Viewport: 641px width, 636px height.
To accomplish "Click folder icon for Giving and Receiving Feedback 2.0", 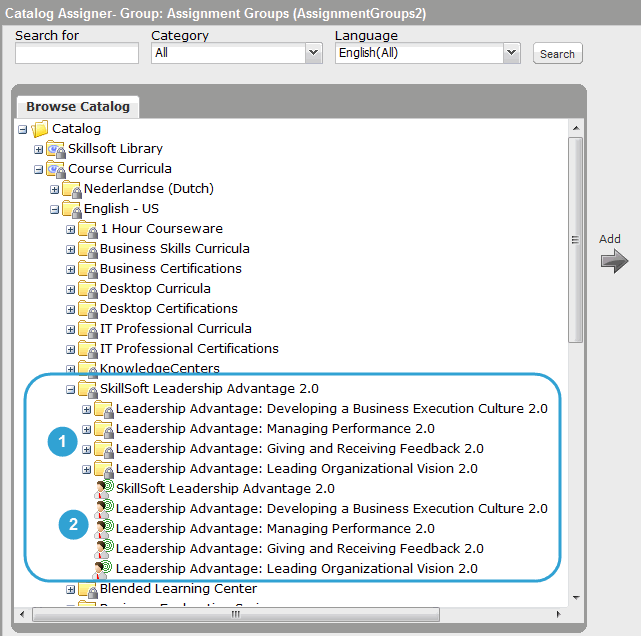I will pyautogui.click(x=104, y=449).
